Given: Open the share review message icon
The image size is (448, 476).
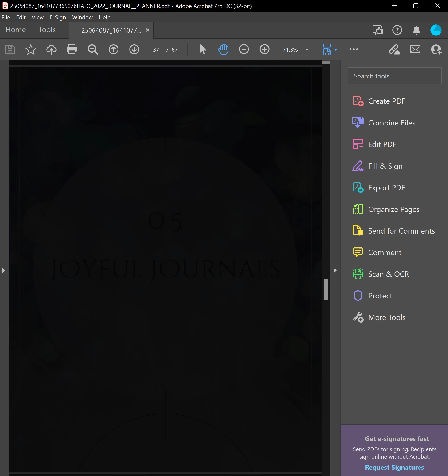Looking at the screenshot, I should coord(377,30).
